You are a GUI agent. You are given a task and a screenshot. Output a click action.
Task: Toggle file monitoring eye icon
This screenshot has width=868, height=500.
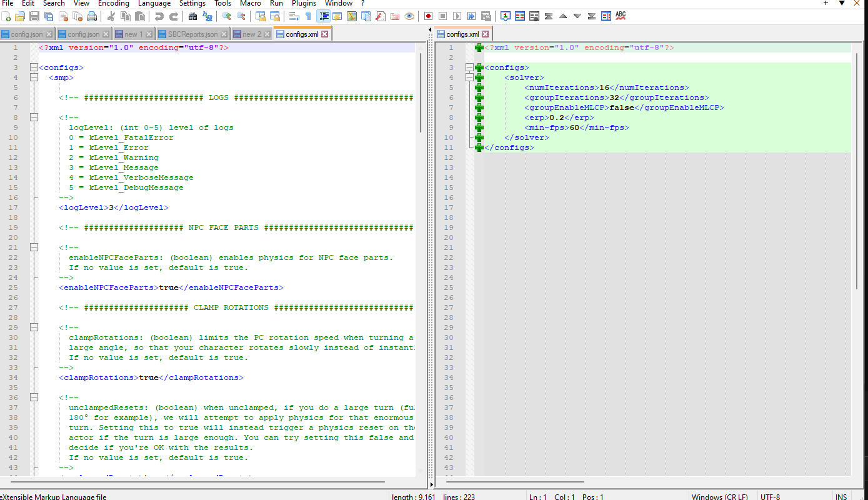(409, 16)
